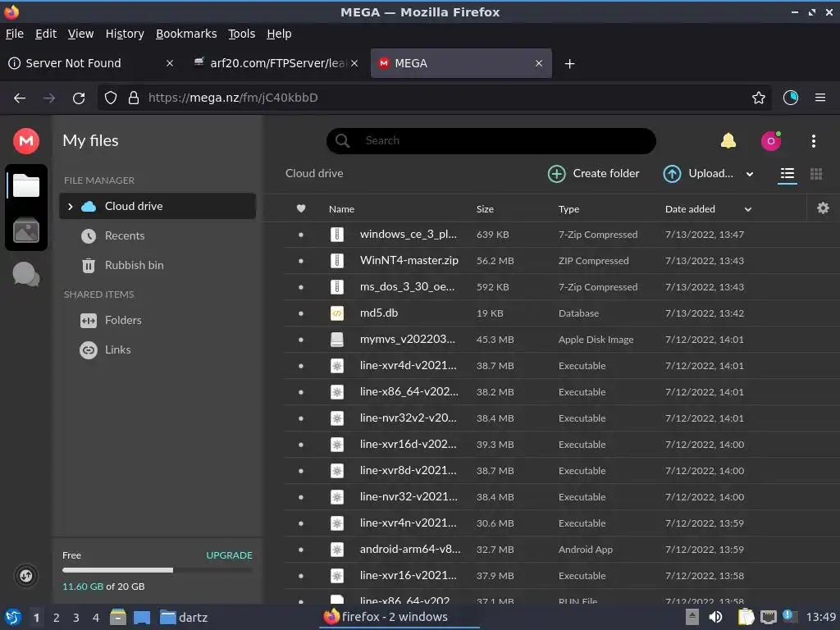The image size is (840, 630).
Task: Open the Photos sidebar icon
Action: (x=25, y=231)
